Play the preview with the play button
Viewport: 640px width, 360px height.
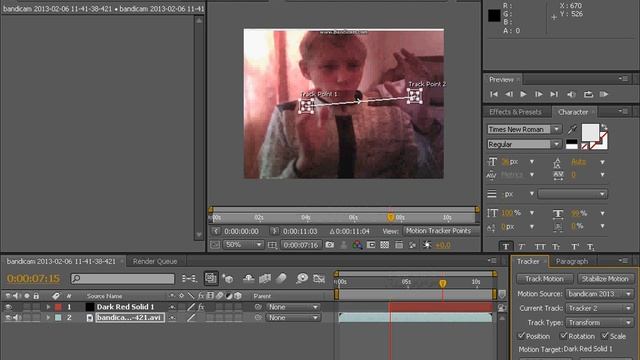[523, 94]
